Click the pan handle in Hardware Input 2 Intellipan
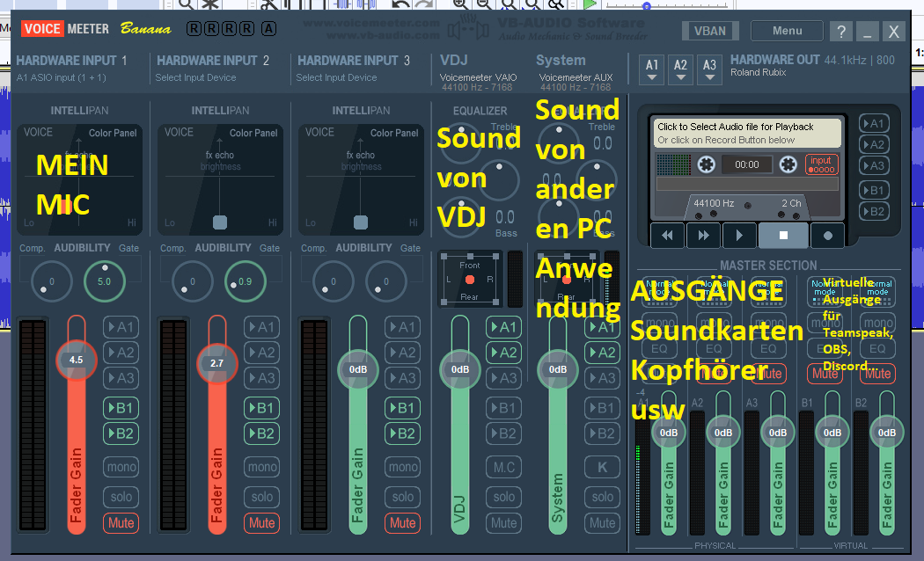Screen dimensions: 924x561 pos(220,222)
